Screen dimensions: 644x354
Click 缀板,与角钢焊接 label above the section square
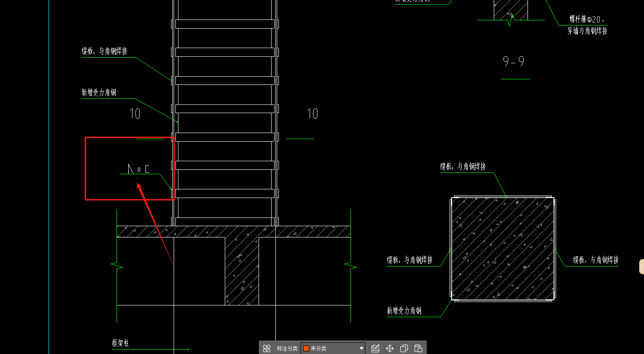pyautogui.click(x=463, y=166)
